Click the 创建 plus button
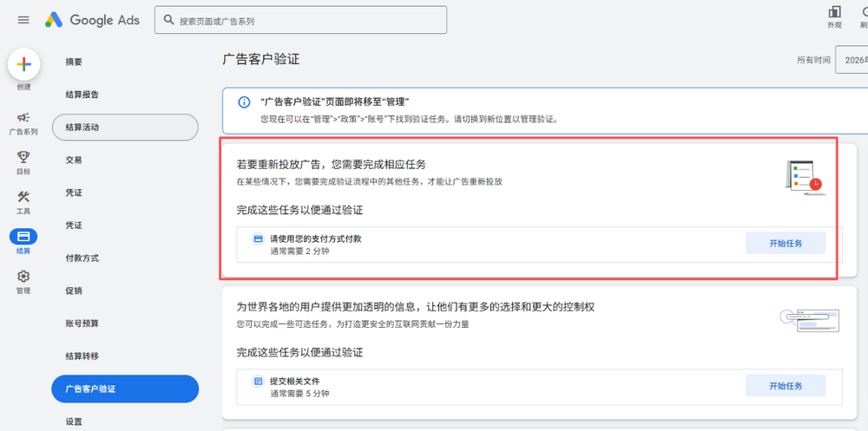Viewport: 868px width, 431px height. pyautogui.click(x=23, y=64)
